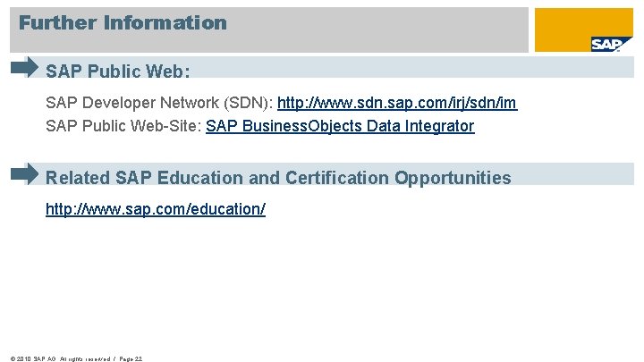Follow the www.sap.com/education link
This screenshot has width=644, height=362.
[x=156, y=209]
